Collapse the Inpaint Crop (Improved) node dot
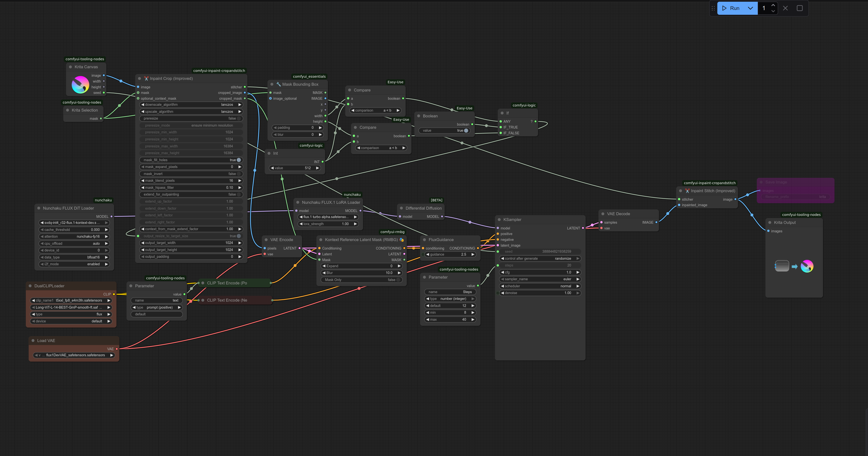The image size is (868, 456). (140, 79)
